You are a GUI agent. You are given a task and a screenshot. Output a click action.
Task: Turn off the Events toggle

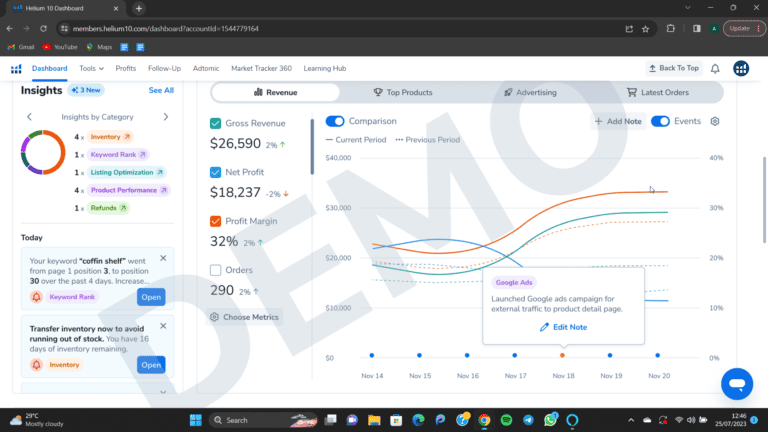point(660,121)
